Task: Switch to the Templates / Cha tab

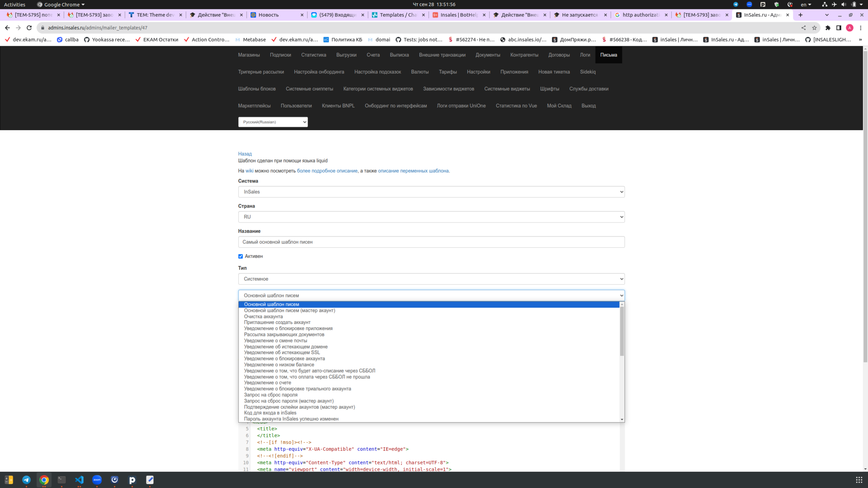Action: coord(398,15)
